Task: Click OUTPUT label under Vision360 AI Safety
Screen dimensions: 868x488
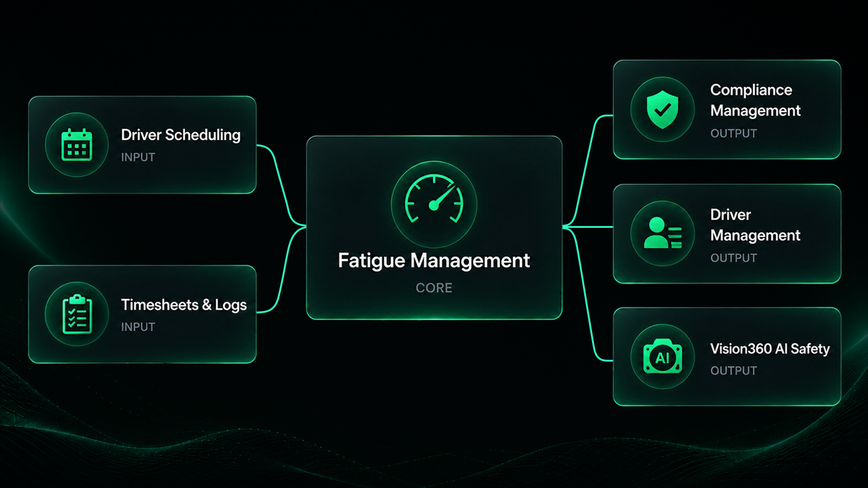Action: point(734,371)
